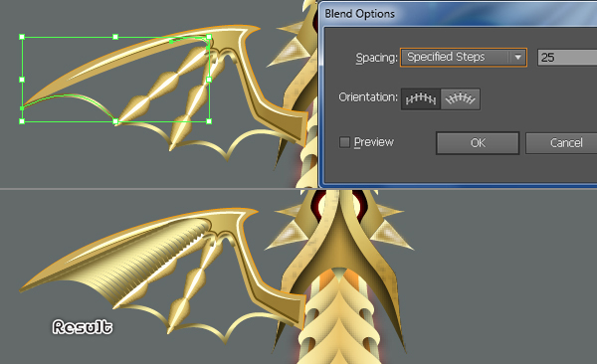Click the top-center bounding box handle
The image size is (597, 364).
click(115, 37)
